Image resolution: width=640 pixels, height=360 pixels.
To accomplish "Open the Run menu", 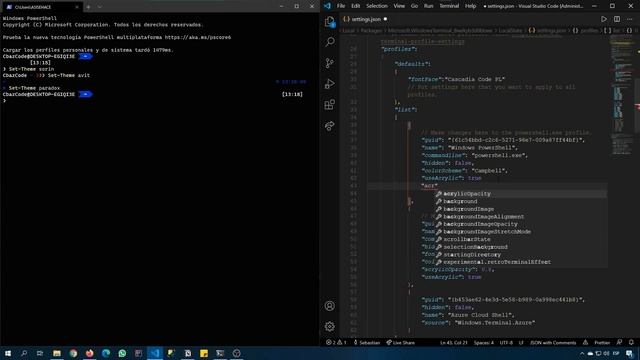I will pyautogui.click(x=429, y=6).
